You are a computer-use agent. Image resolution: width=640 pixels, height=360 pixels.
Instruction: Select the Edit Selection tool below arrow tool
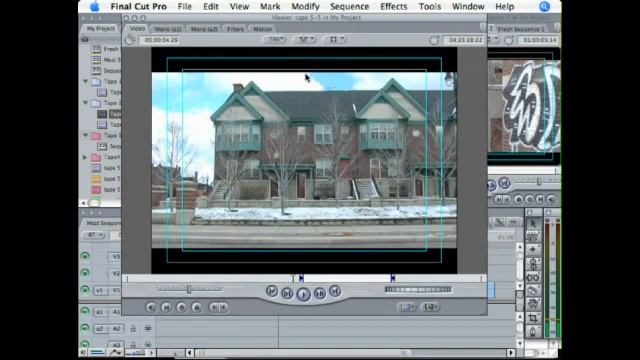point(533,236)
